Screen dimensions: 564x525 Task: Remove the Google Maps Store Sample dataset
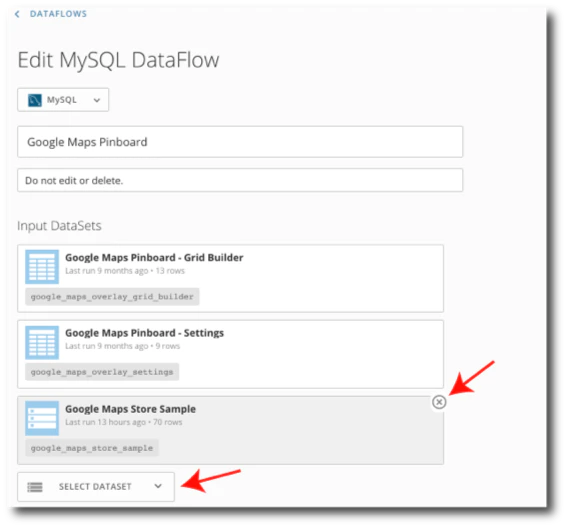(439, 402)
